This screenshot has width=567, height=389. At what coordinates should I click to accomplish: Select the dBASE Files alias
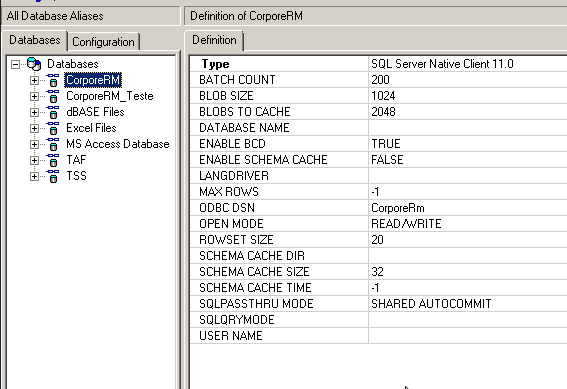pos(95,112)
